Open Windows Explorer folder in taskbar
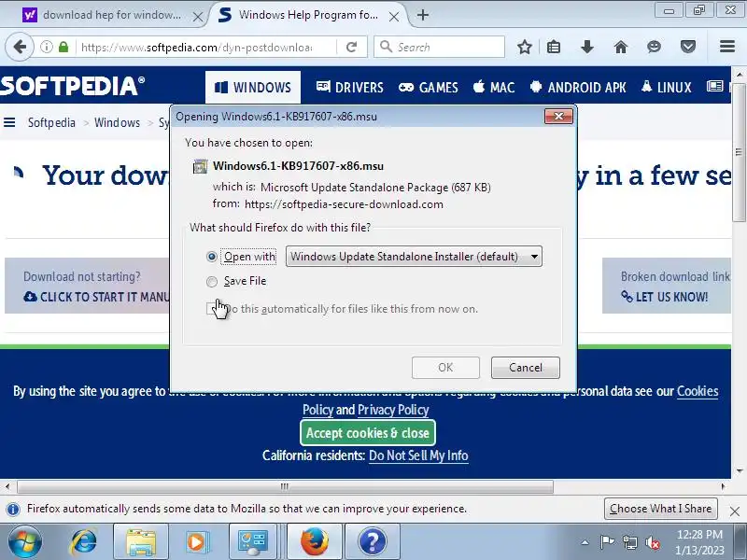 141,541
